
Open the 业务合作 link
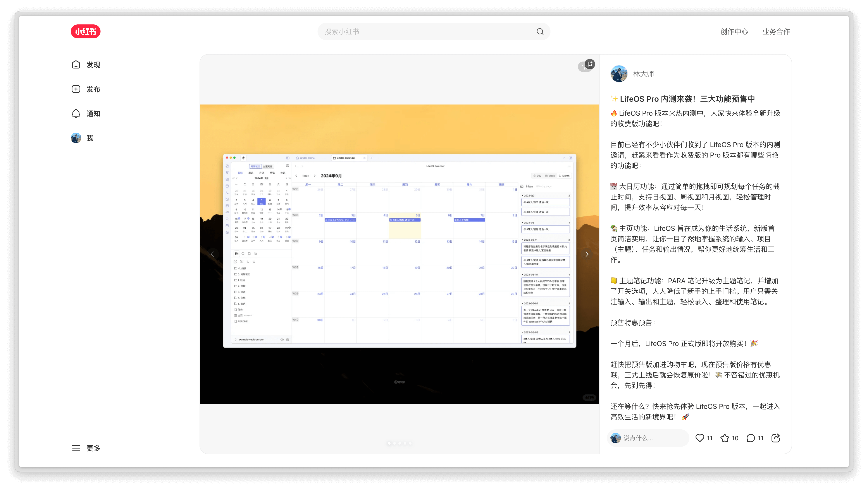click(x=776, y=32)
